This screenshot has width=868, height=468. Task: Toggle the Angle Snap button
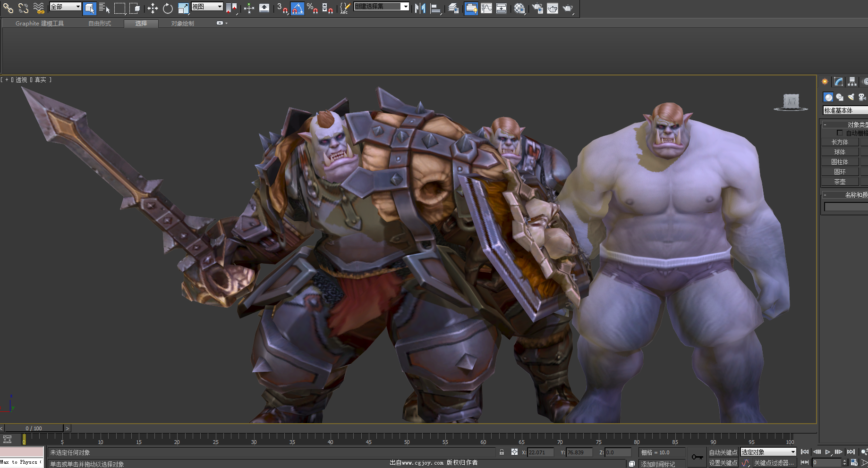pos(298,8)
